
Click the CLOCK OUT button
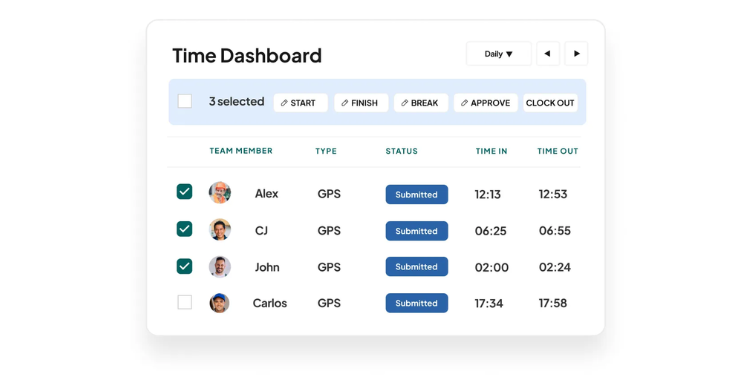point(550,103)
